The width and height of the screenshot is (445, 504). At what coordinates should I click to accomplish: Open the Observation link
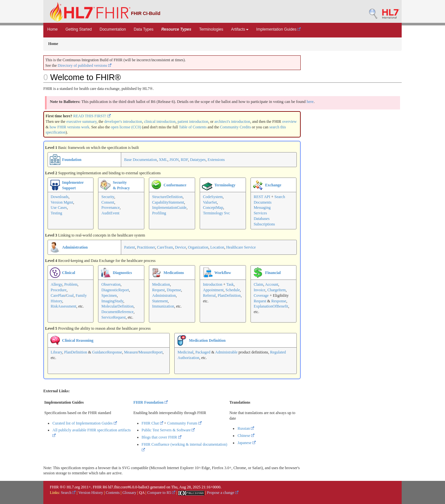pos(111,284)
